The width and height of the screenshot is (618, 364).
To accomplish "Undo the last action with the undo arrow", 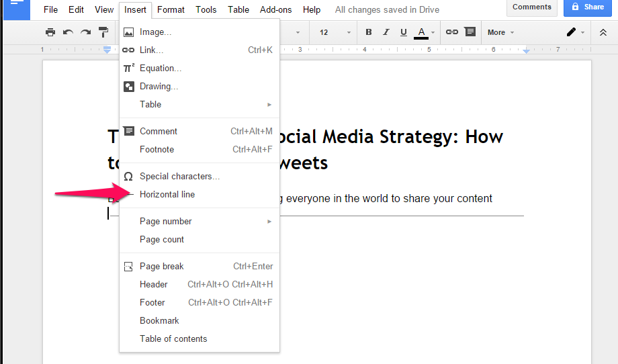I will [68, 32].
